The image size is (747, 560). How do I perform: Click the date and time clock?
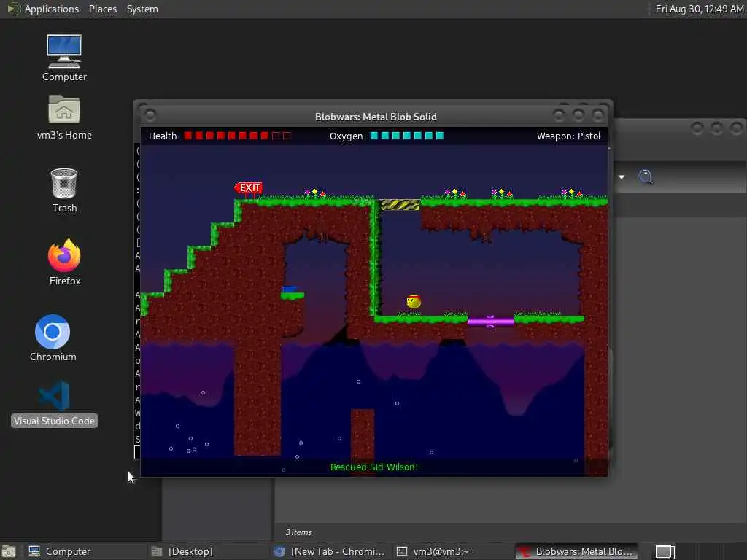click(x=699, y=9)
